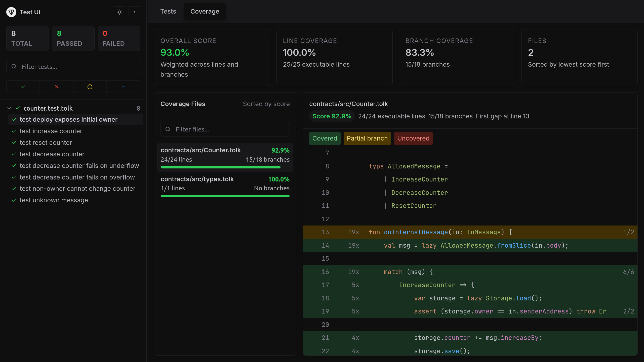Click the 1/2 branch indicator on line 13
The height and width of the screenshot is (362, 644).
click(x=628, y=232)
